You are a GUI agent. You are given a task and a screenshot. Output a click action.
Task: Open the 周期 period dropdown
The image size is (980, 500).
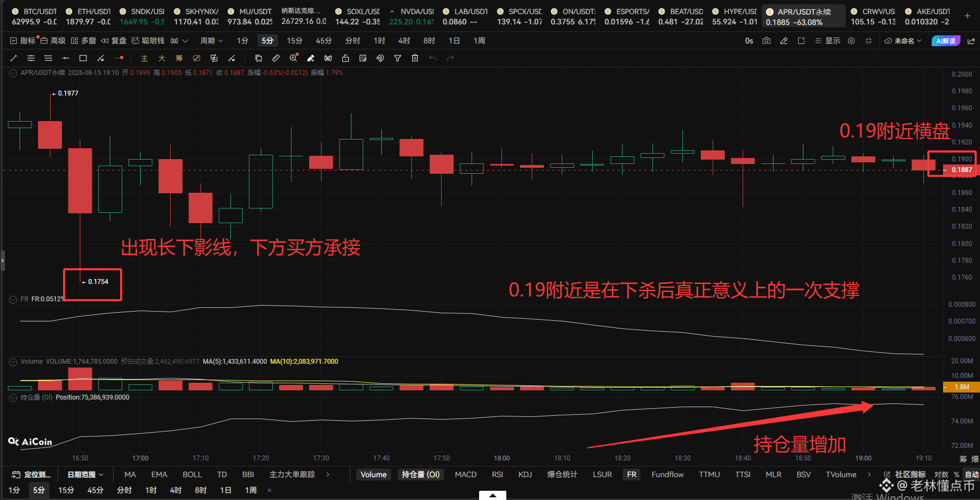pos(212,41)
